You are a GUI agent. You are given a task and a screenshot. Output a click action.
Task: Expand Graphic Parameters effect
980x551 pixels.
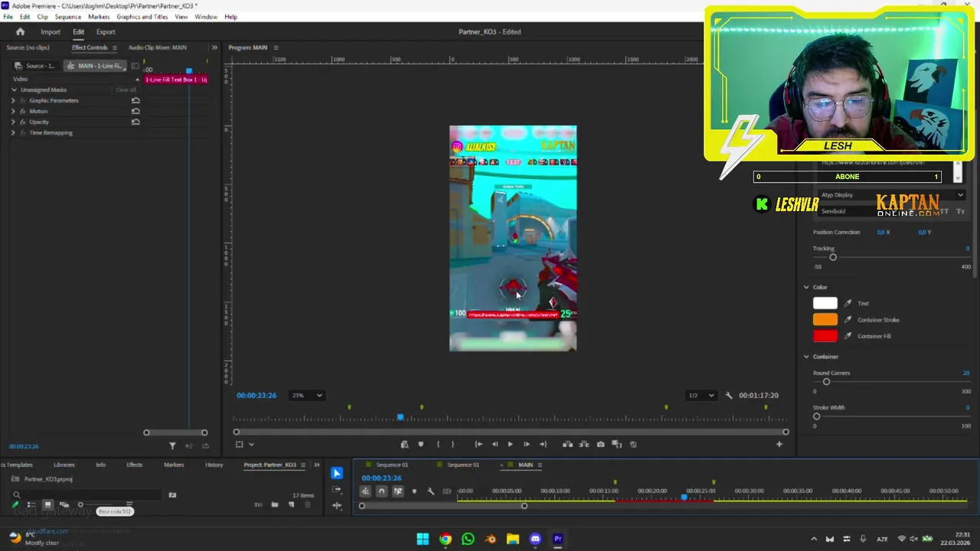click(x=13, y=100)
